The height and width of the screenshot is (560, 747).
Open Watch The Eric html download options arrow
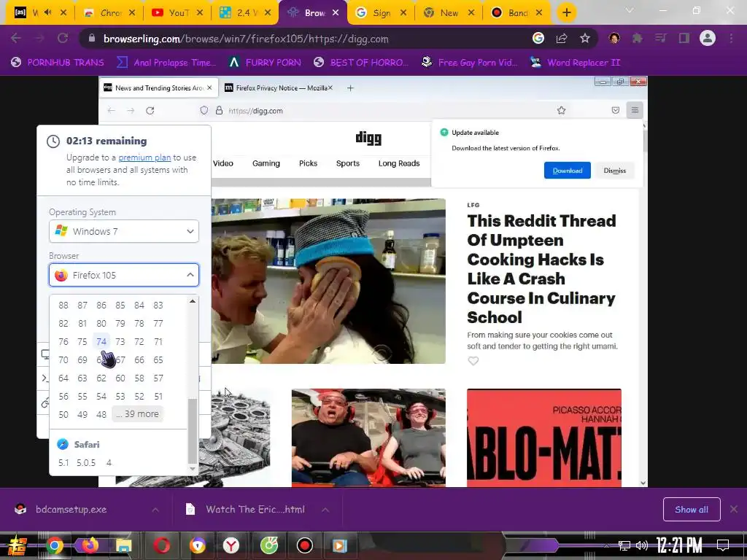tap(325, 510)
